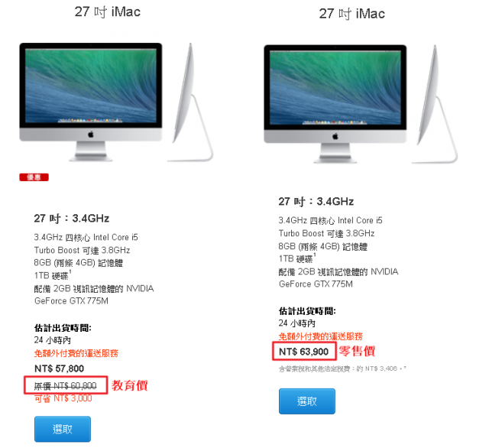The height and width of the screenshot is (448, 489).
Task: Select the right iMac front-view image
Action: [335, 104]
